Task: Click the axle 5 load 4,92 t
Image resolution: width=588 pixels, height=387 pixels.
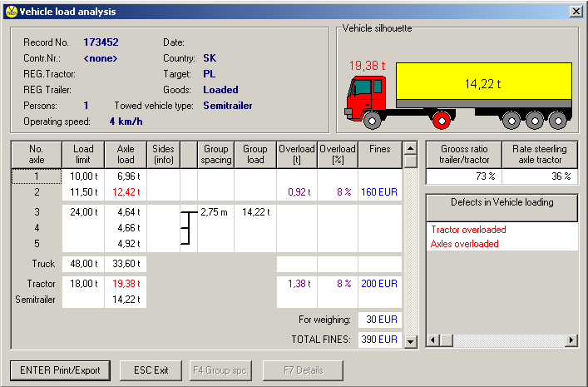Action: click(129, 244)
